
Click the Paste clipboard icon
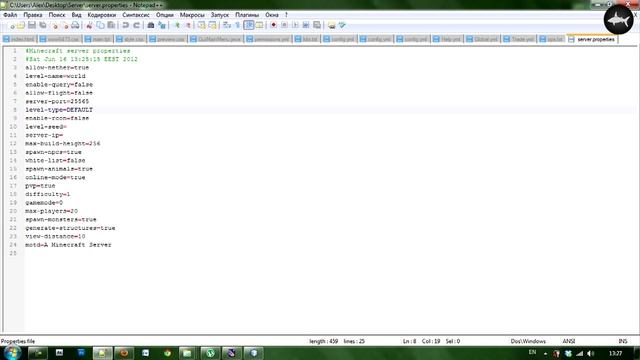[111, 25]
